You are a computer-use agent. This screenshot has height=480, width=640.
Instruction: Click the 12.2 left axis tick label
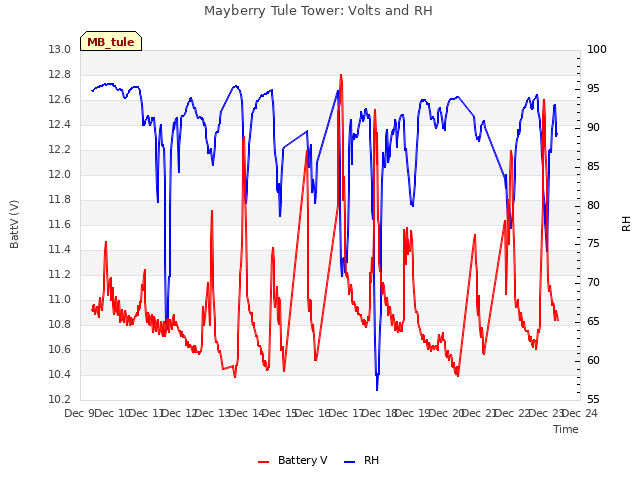(x=60, y=150)
